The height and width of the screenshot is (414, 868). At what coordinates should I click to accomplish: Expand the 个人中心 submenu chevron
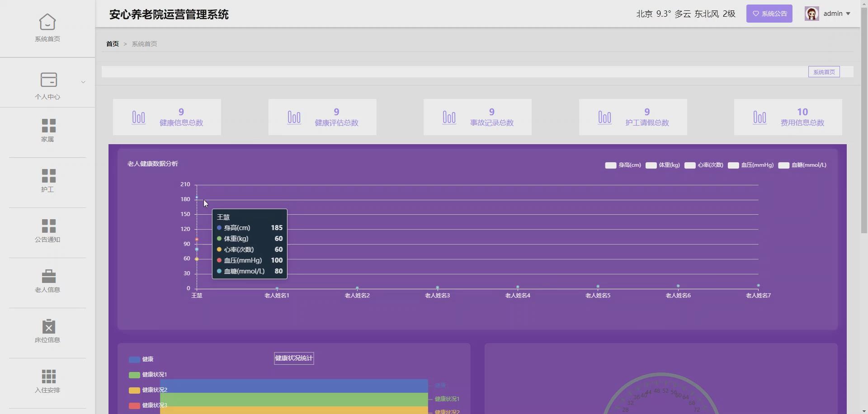[x=83, y=82]
